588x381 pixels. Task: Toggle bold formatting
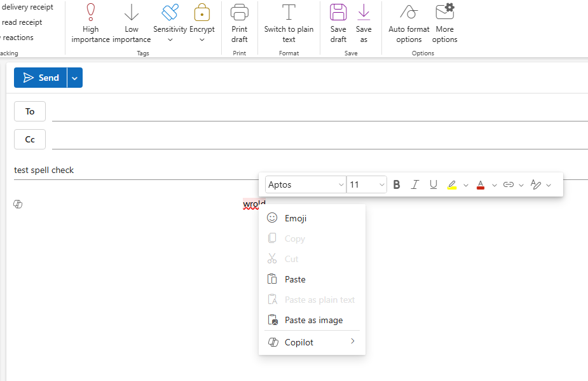click(396, 184)
